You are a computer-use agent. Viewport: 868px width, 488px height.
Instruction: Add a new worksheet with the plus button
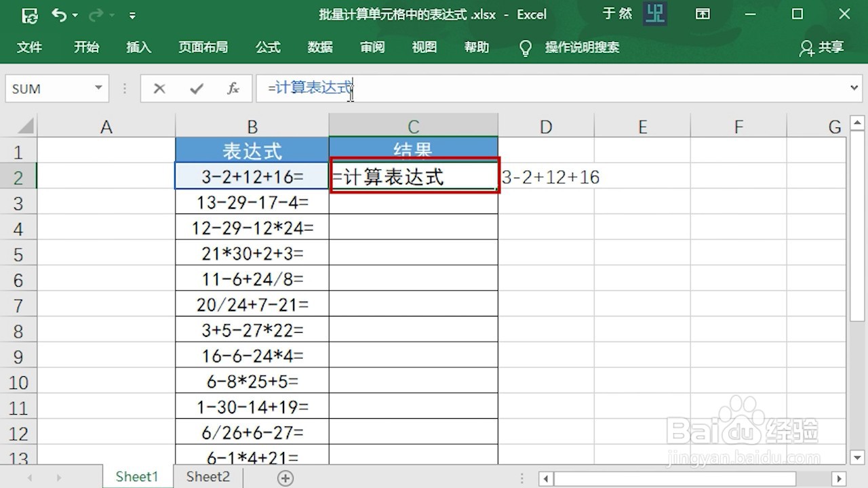[x=285, y=477]
